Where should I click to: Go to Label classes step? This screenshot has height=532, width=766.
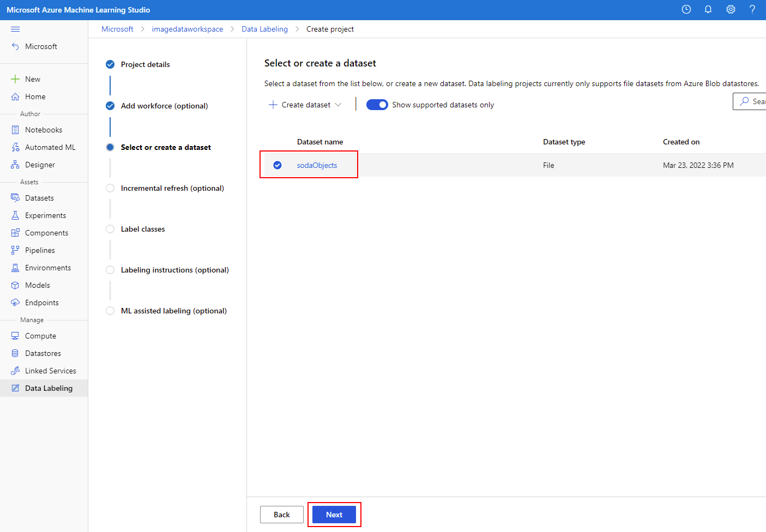click(x=143, y=229)
